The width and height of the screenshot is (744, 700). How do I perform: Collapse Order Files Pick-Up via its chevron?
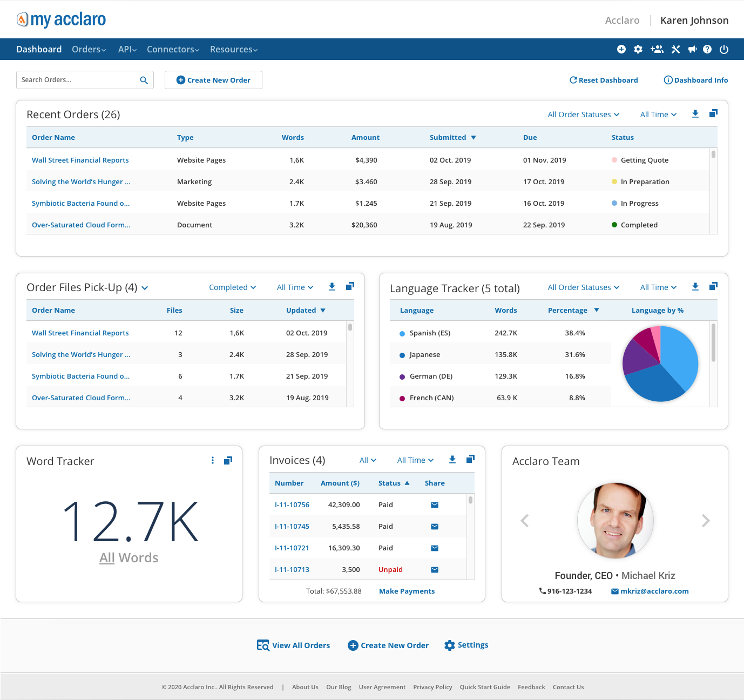(145, 288)
